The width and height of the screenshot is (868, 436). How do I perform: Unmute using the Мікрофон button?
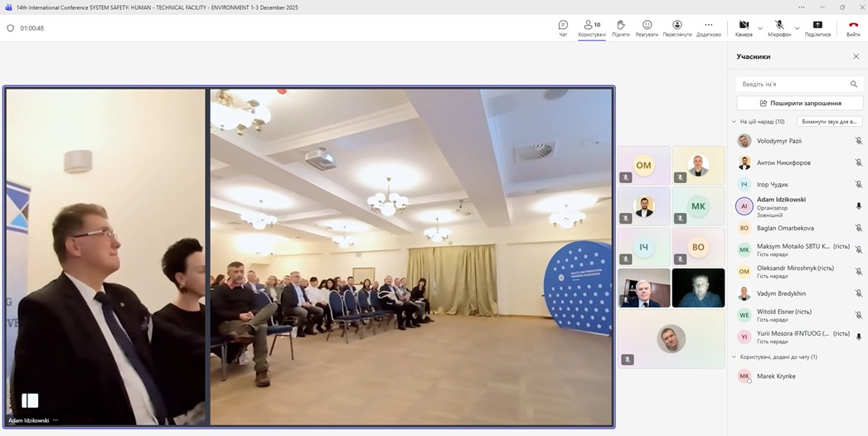tap(779, 27)
